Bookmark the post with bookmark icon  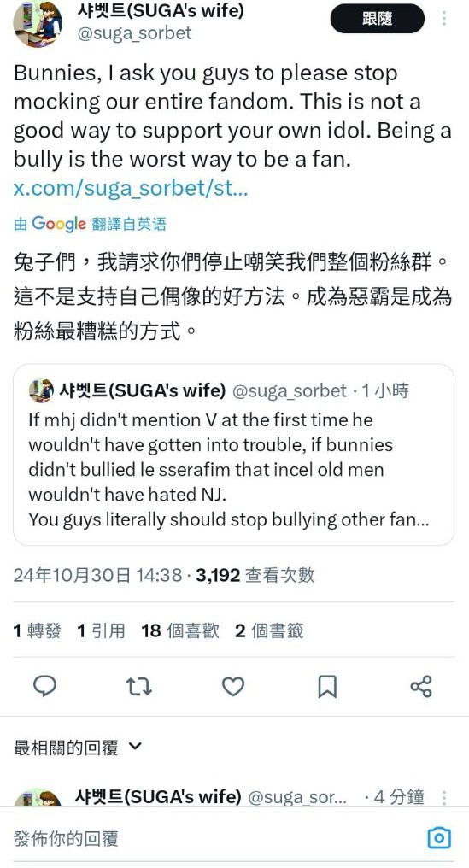(327, 686)
